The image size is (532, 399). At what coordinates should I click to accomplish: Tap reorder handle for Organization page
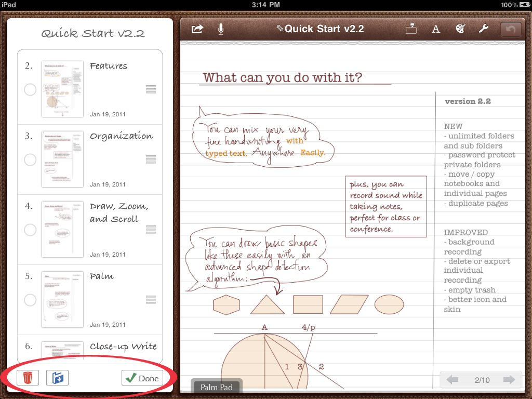click(151, 159)
